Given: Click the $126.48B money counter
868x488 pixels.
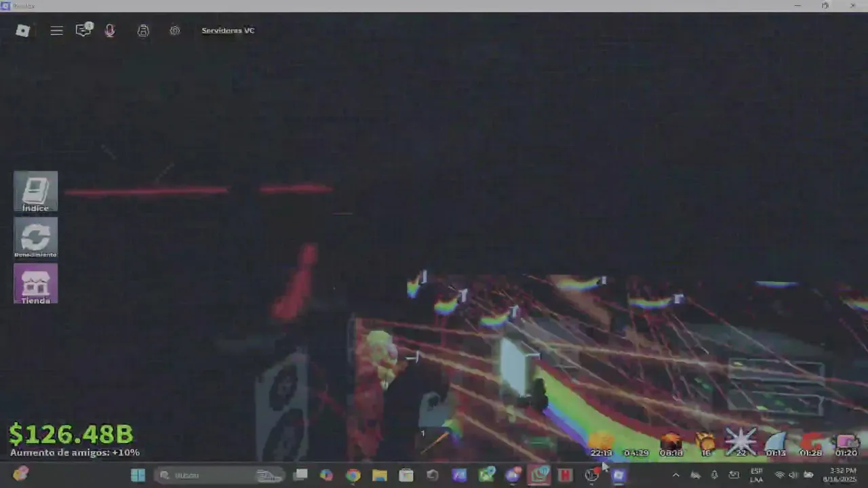Looking at the screenshot, I should [71, 434].
